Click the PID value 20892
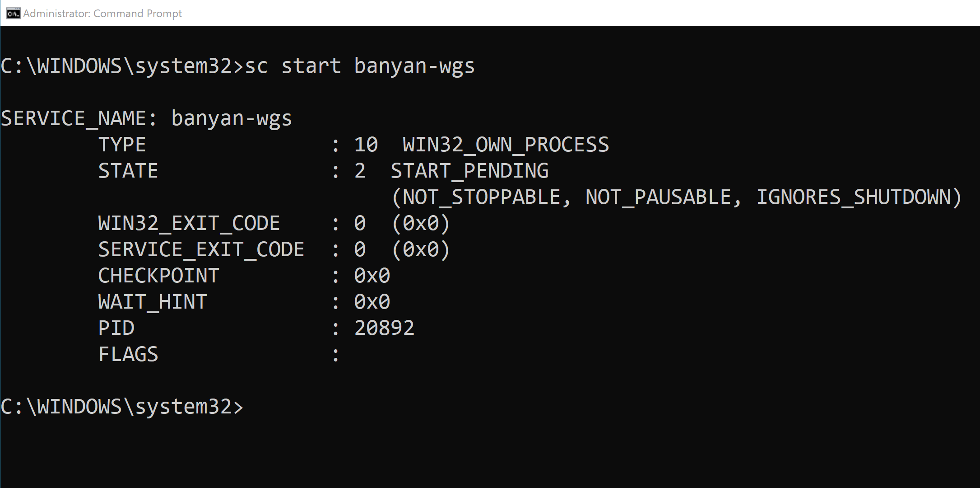The image size is (980, 488). pyautogui.click(x=384, y=328)
